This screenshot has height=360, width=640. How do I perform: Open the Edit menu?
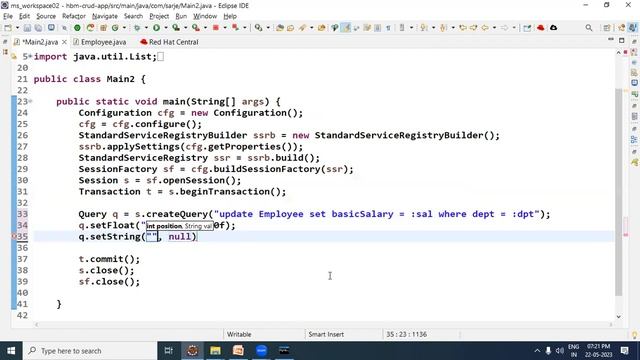coord(24,16)
